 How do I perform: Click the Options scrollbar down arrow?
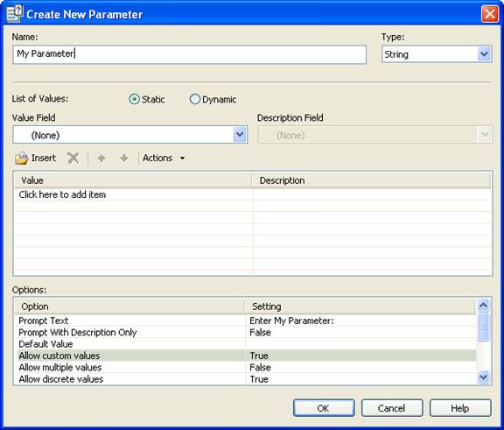click(x=483, y=377)
